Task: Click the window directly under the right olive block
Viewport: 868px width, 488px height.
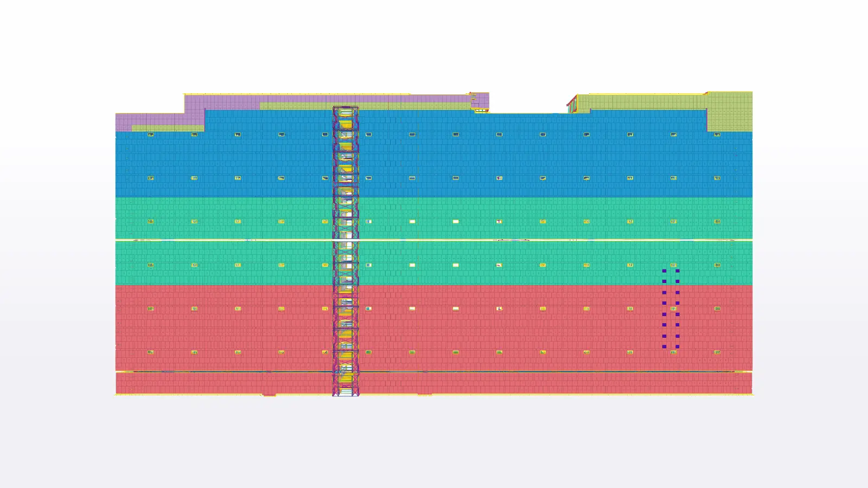Action: coord(717,134)
